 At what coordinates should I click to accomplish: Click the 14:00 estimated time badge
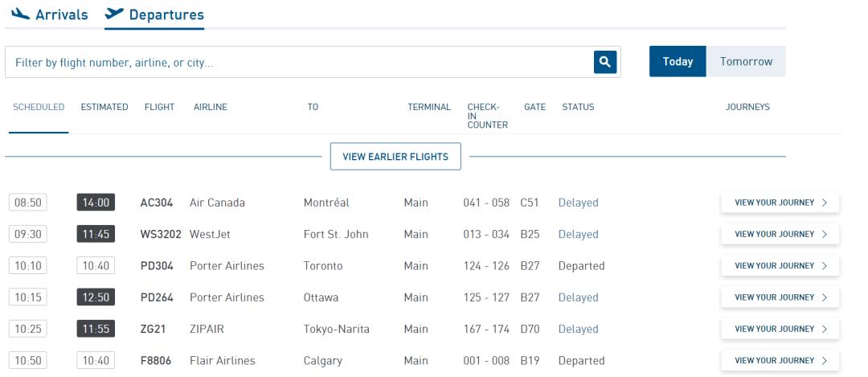pos(96,203)
